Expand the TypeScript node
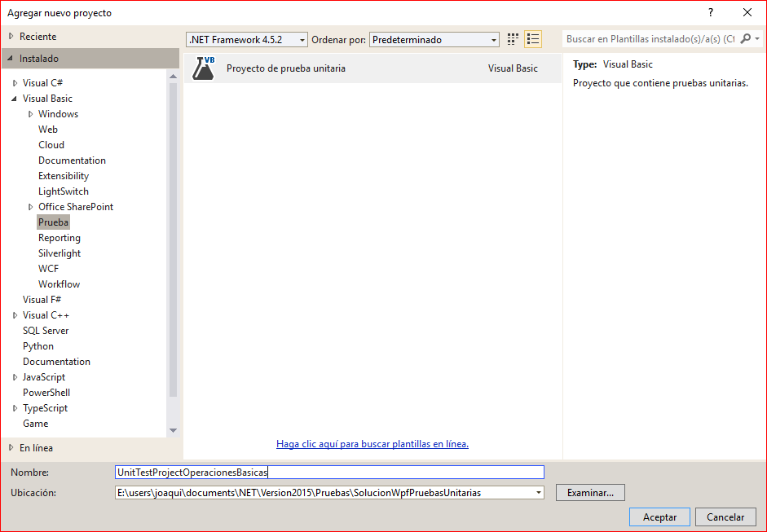The image size is (767, 532). 15,408
